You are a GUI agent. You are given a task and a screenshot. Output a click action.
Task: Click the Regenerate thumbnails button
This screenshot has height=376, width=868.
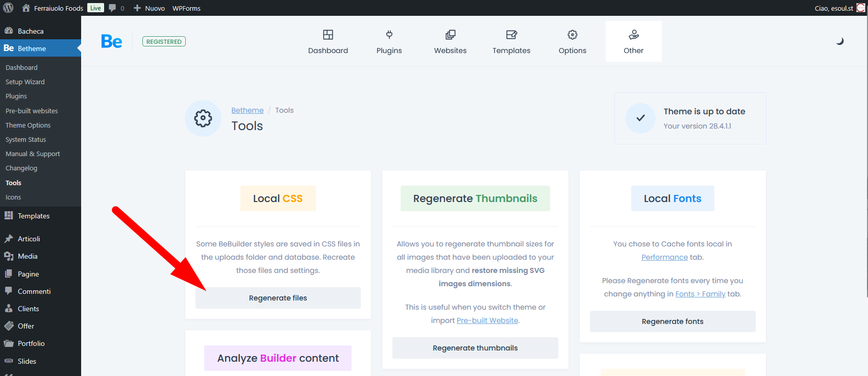pos(475,348)
